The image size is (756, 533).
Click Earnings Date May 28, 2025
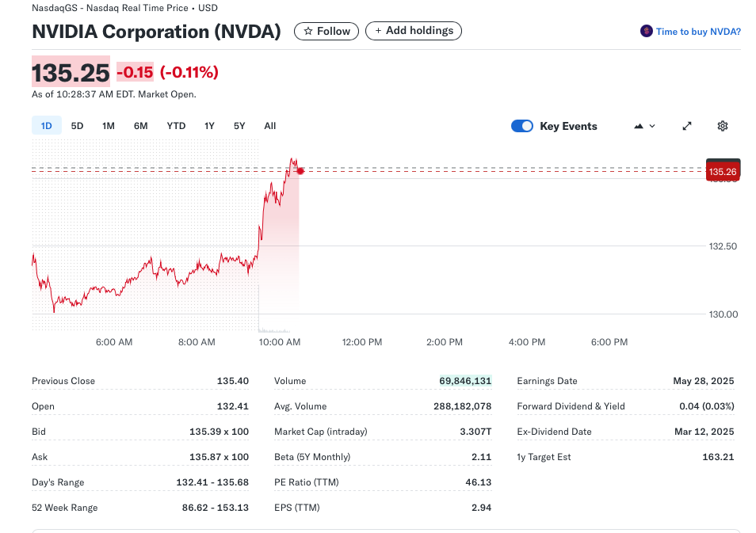(x=704, y=381)
